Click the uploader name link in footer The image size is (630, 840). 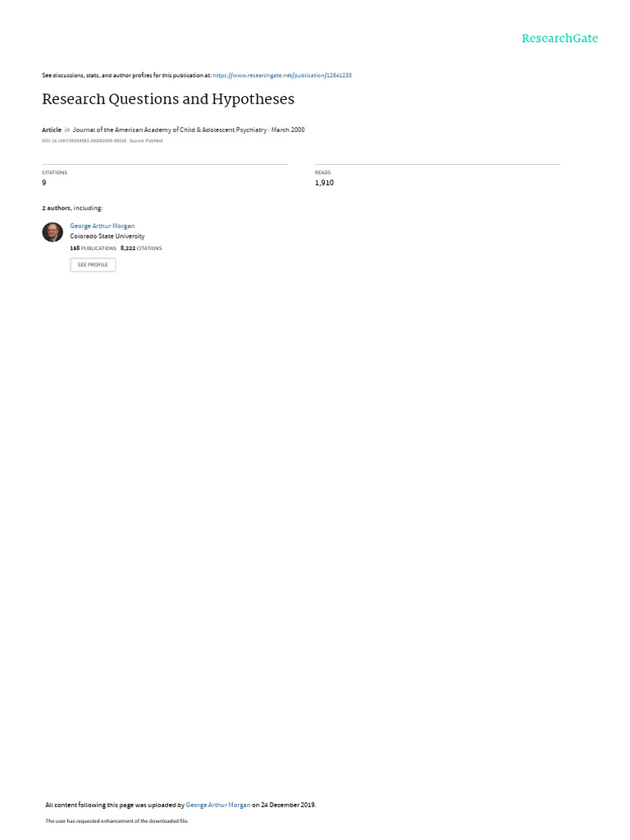click(x=218, y=805)
